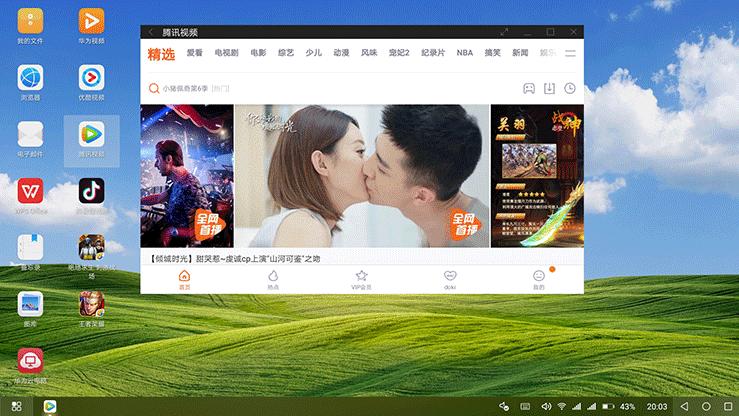
Task: Open the 浏览器 browser desktop icon
Action: coord(30,78)
